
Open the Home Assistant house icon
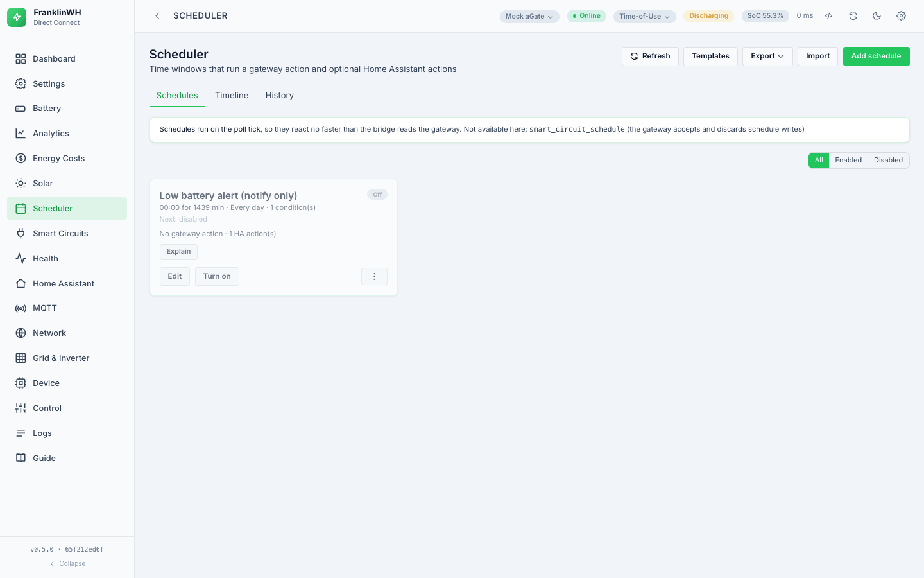click(x=21, y=284)
